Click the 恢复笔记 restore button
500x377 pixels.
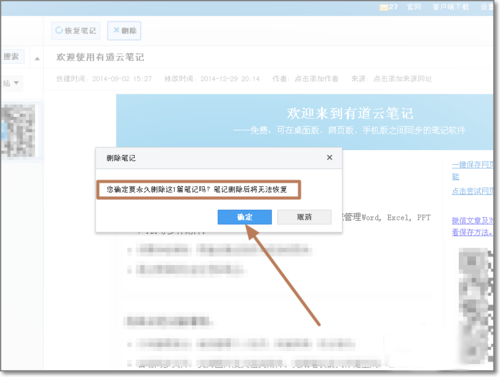(x=76, y=31)
